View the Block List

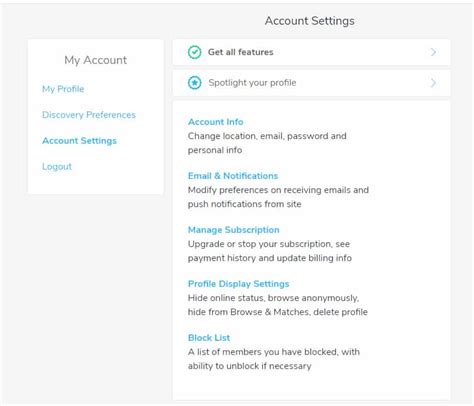coord(209,338)
